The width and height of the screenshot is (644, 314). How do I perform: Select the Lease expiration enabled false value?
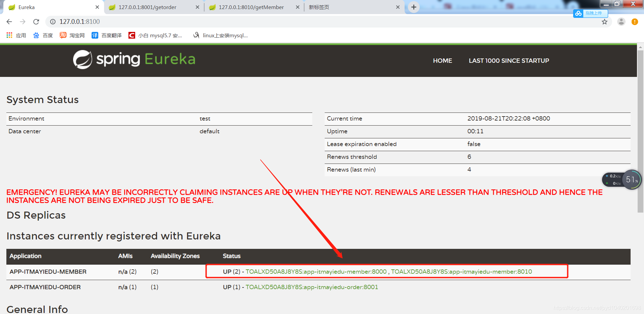coord(474,144)
